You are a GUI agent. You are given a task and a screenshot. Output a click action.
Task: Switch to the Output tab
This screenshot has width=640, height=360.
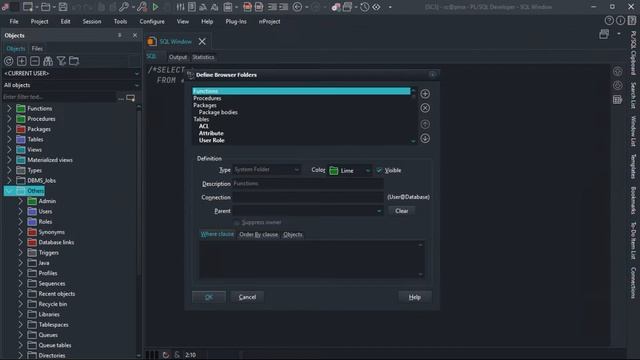pyautogui.click(x=178, y=57)
